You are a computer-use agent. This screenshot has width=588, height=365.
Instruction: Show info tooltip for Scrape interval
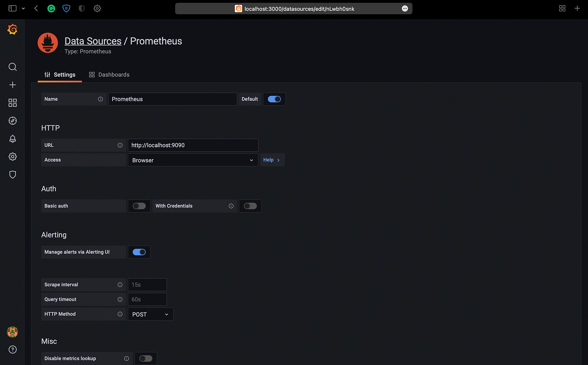(x=120, y=284)
